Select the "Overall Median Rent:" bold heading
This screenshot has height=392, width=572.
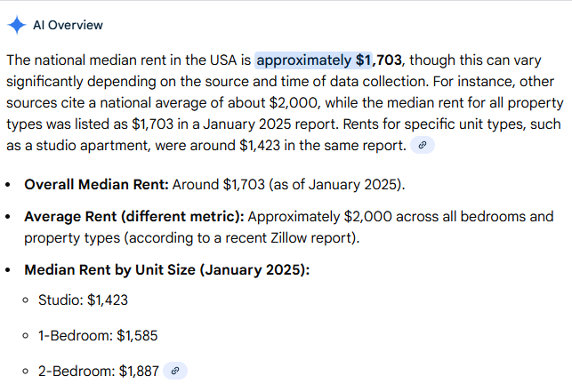96,185
